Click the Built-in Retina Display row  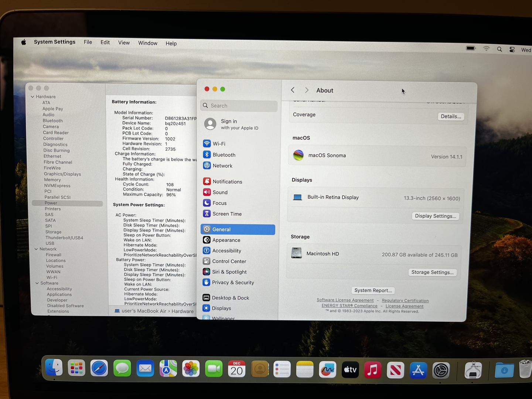point(376,198)
